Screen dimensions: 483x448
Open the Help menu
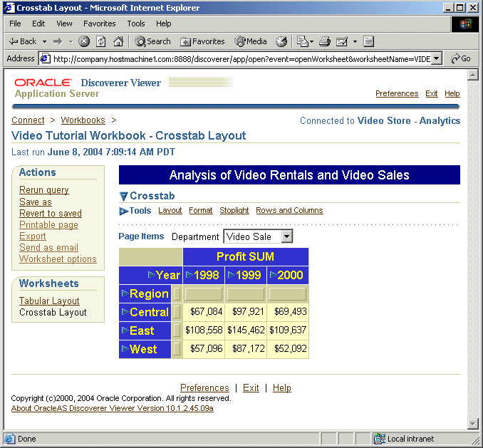coord(164,24)
